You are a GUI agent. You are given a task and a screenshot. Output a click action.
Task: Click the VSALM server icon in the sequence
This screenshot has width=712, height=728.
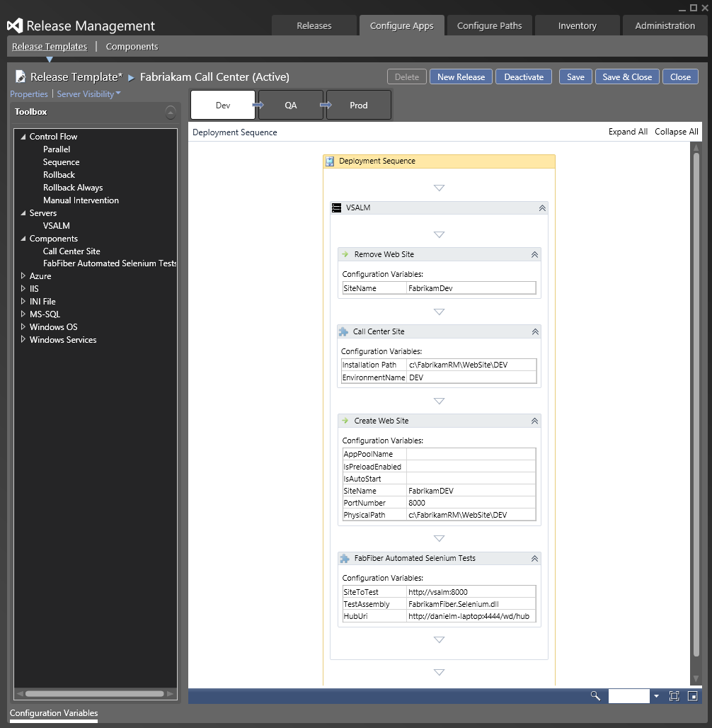pyautogui.click(x=336, y=207)
